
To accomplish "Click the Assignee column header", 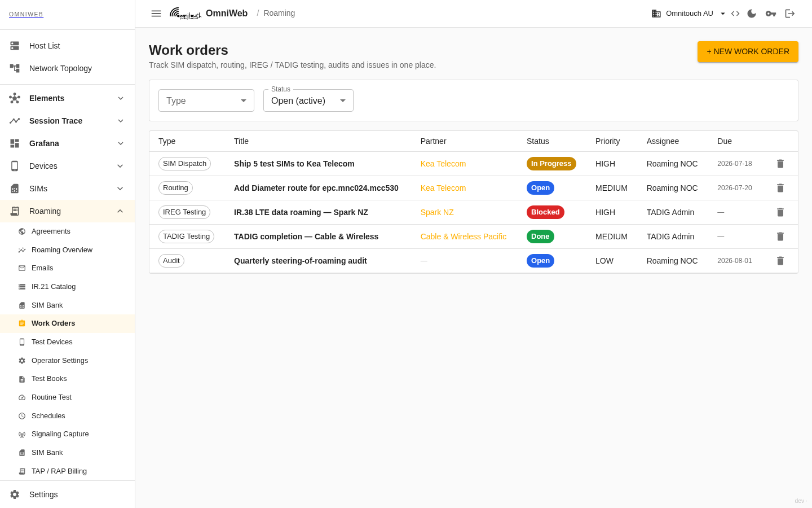I will pos(663,141).
